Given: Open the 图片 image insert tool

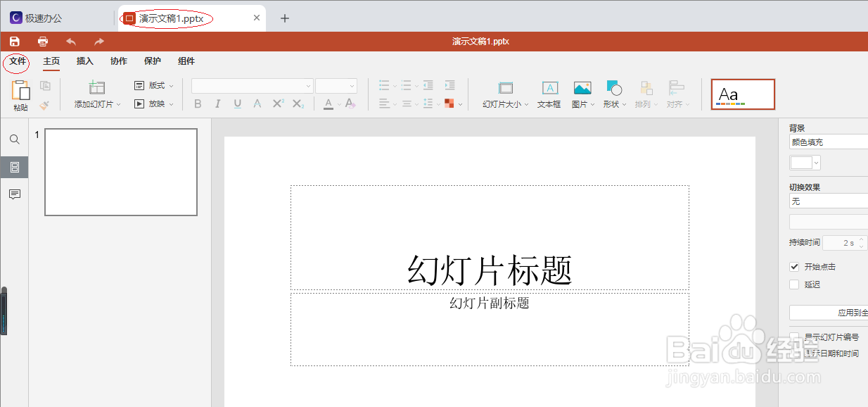Looking at the screenshot, I should pyautogui.click(x=581, y=95).
